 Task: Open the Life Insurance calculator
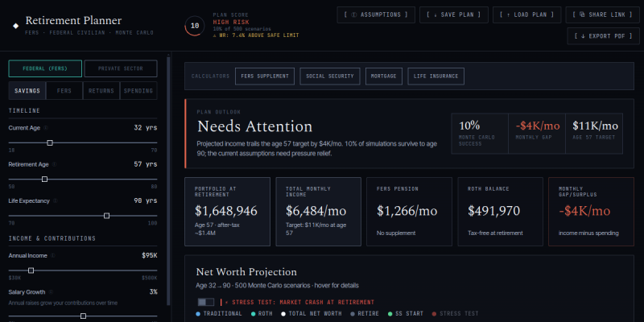coord(436,76)
